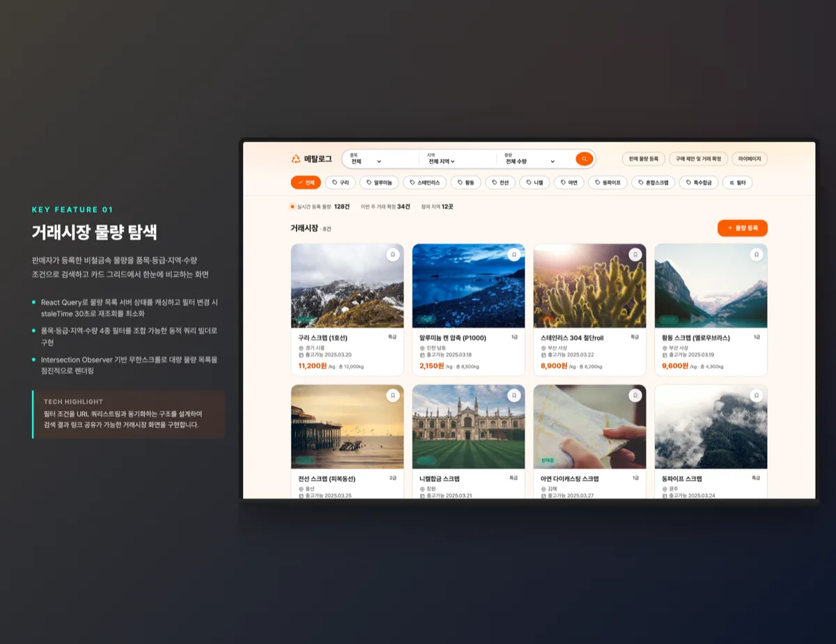This screenshot has height=644, width=836.
Task: Click the 판매 물량 등록 button
Action: pyautogui.click(x=644, y=159)
